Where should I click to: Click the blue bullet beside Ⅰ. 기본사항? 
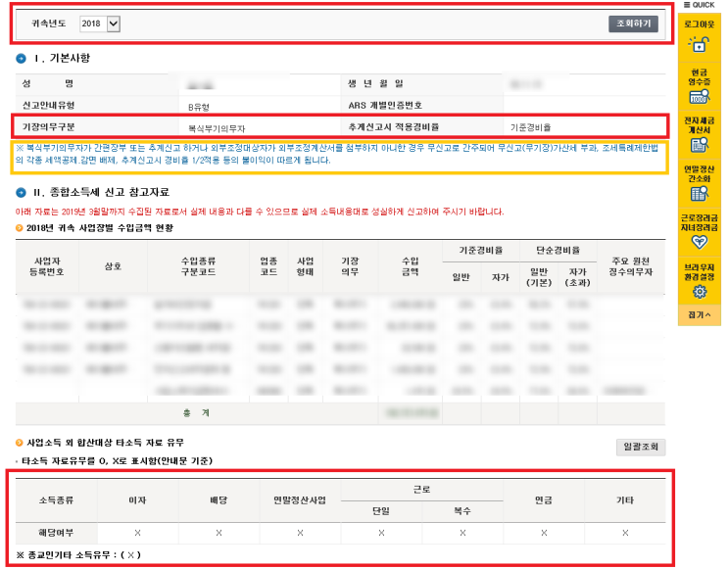tap(21, 59)
